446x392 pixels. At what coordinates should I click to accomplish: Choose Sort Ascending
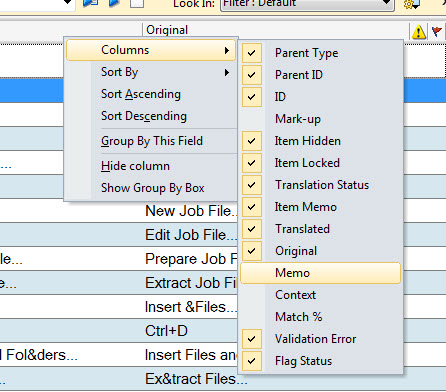tap(151, 94)
